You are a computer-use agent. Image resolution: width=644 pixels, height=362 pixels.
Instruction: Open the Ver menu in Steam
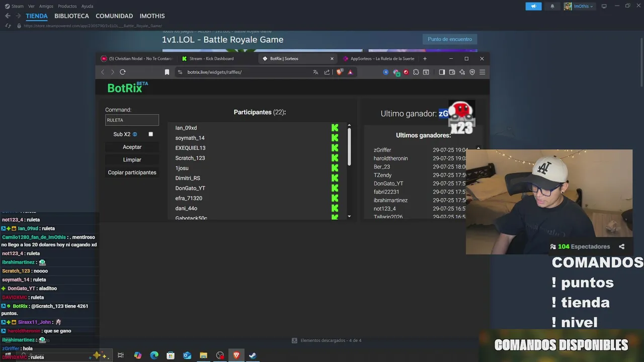[x=31, y=6]
